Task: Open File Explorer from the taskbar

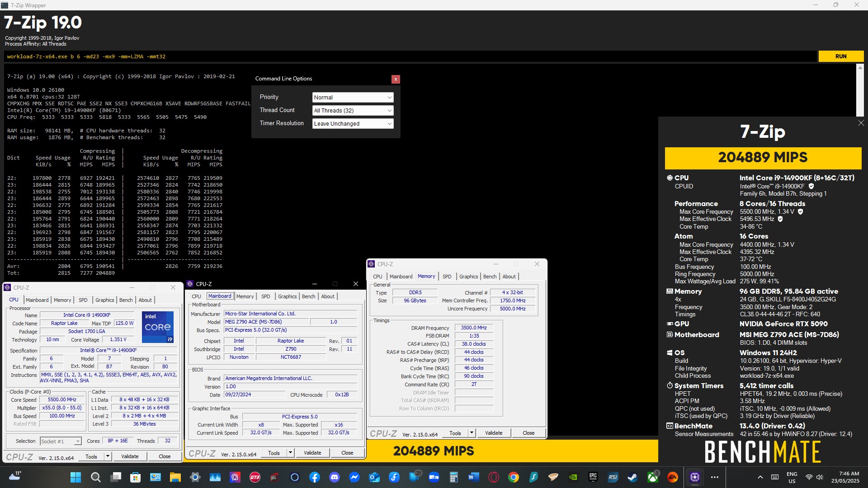Action: (x=175, y=477)
